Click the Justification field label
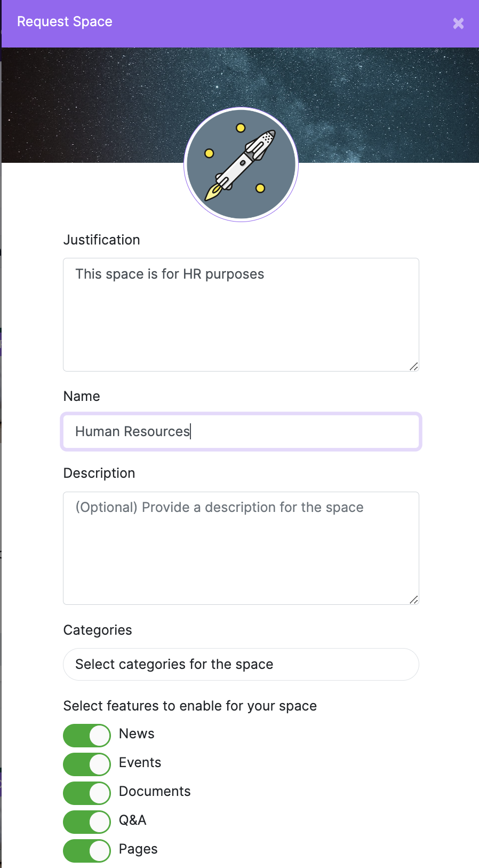The image size is (479, 868). [101, 240]
